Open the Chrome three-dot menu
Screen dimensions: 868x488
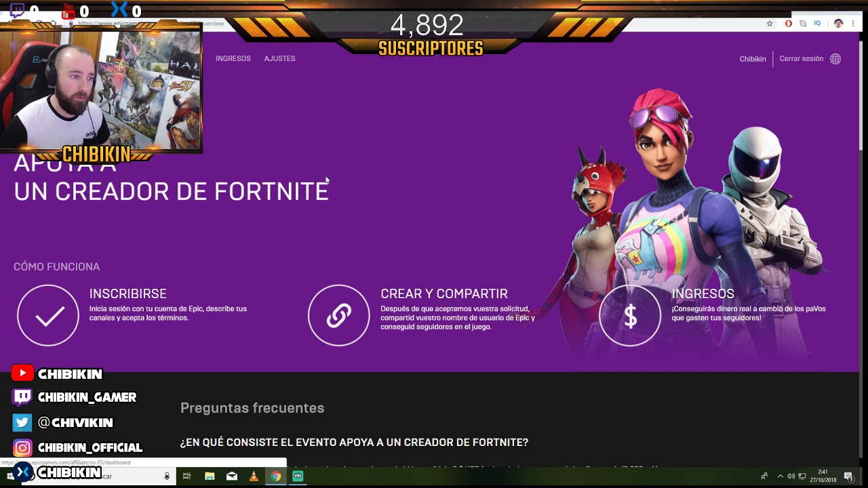coord(852,23)
